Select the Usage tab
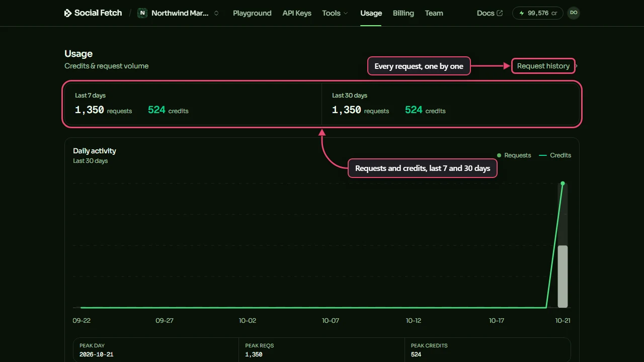The height and width of the screenshot is (362, 644). [x=371, y=13]
